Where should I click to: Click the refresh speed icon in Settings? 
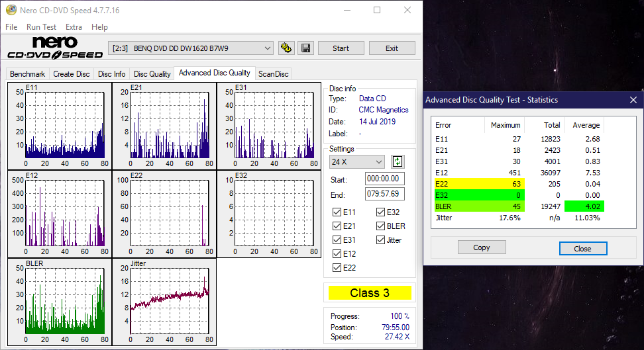tap(397, 161)
